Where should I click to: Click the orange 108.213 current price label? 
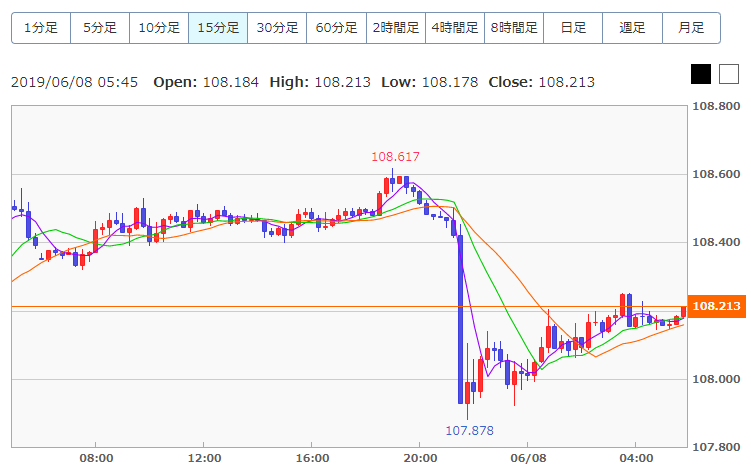tap(717, 306)
